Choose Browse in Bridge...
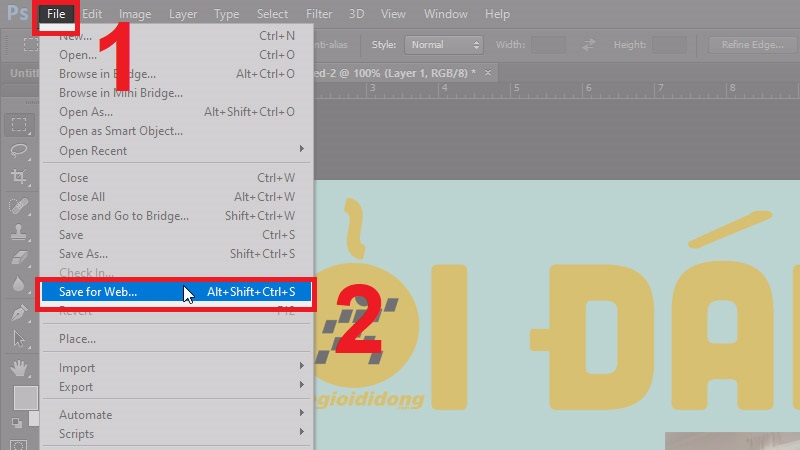 tap(177, 73)
